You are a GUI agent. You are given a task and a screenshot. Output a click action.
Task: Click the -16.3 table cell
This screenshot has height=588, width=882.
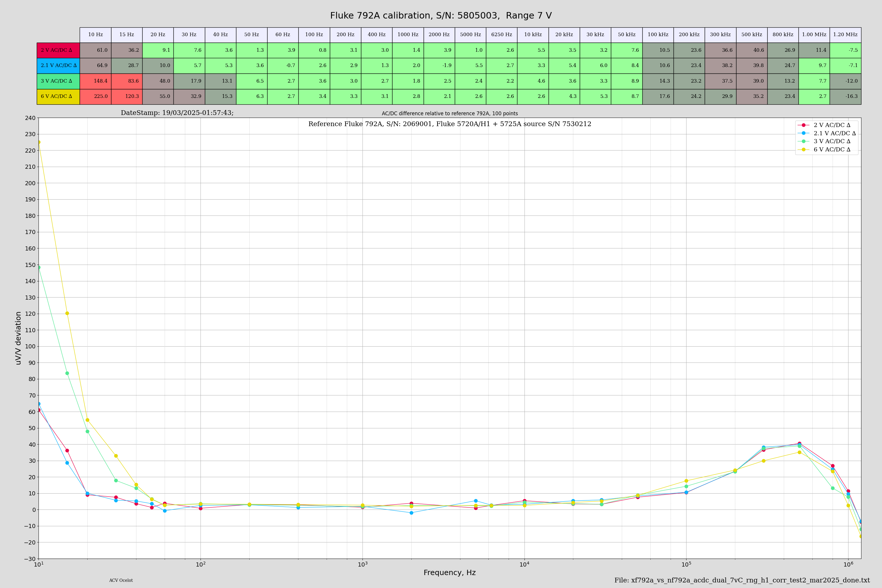click(845, 96)
